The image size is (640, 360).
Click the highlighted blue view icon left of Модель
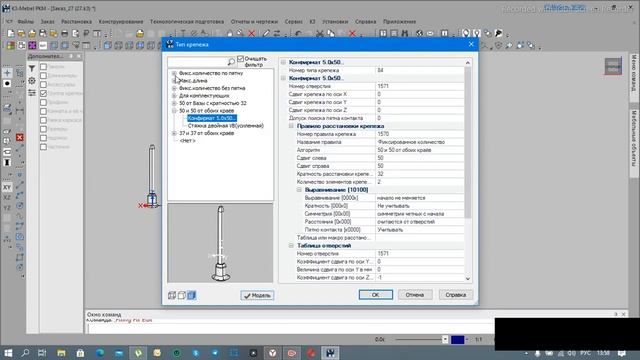click(x=191, y=295)
